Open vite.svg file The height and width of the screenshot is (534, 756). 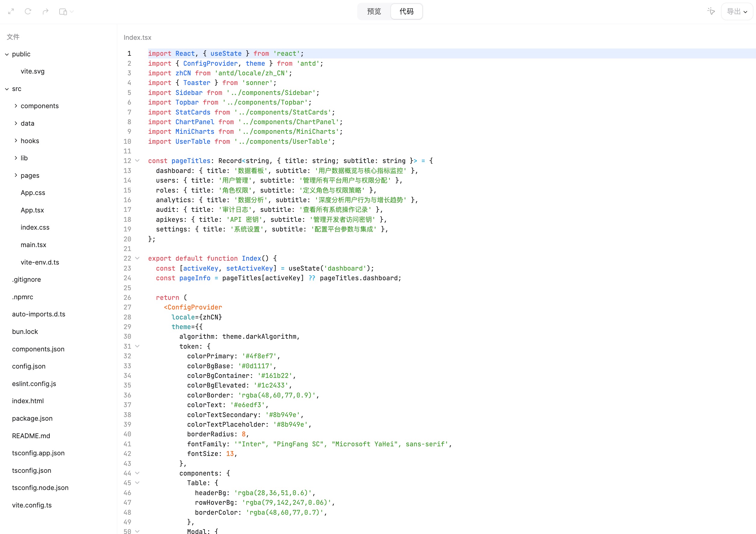click(33, 71)
